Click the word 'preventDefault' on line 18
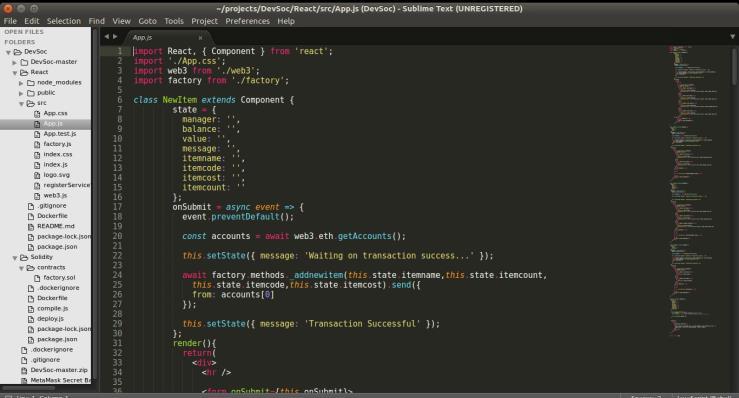 pos(245,217)
